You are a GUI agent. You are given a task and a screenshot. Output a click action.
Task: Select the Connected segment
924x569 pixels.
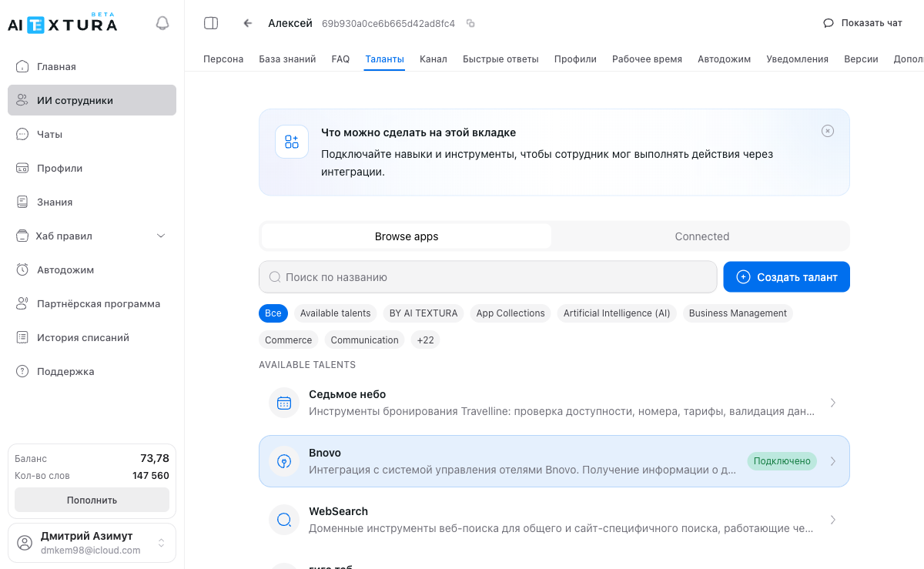coord(701,236)
